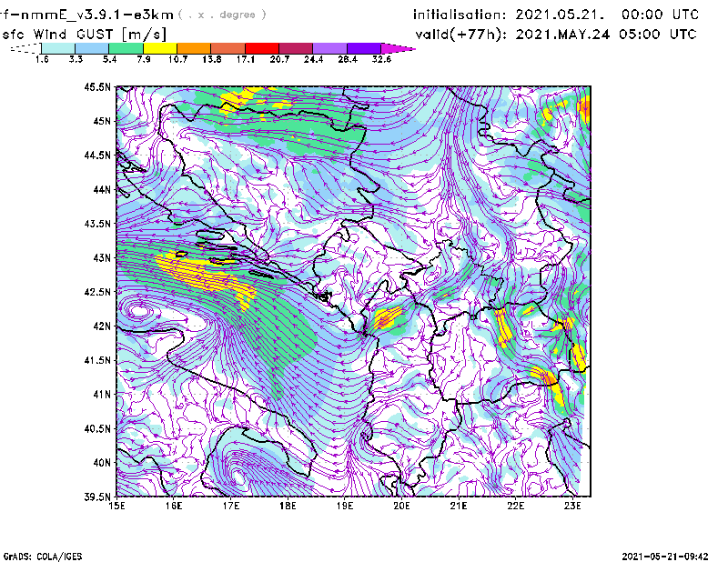Click the magenta arrow end of the colorbar

pyautogui.click(x=398, y=48)
